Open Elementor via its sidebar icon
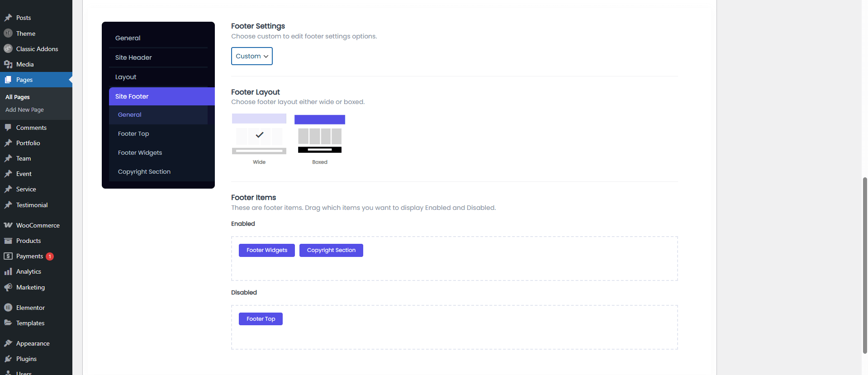The height and width of the screenshot is (375, 868). pos(8,308)
